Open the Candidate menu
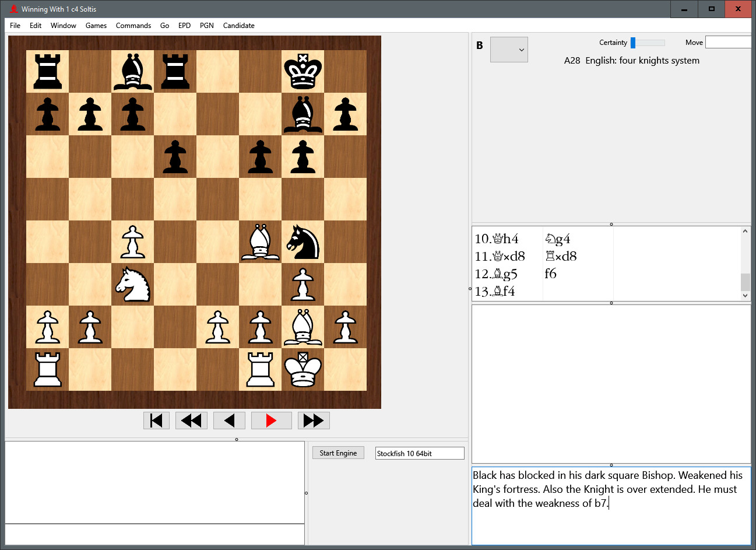 click(238, 25)
